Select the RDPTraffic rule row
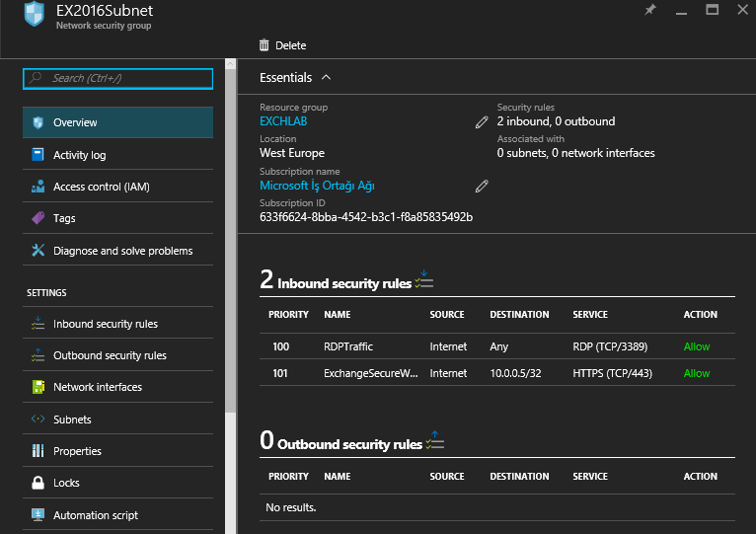 [497, 346]
